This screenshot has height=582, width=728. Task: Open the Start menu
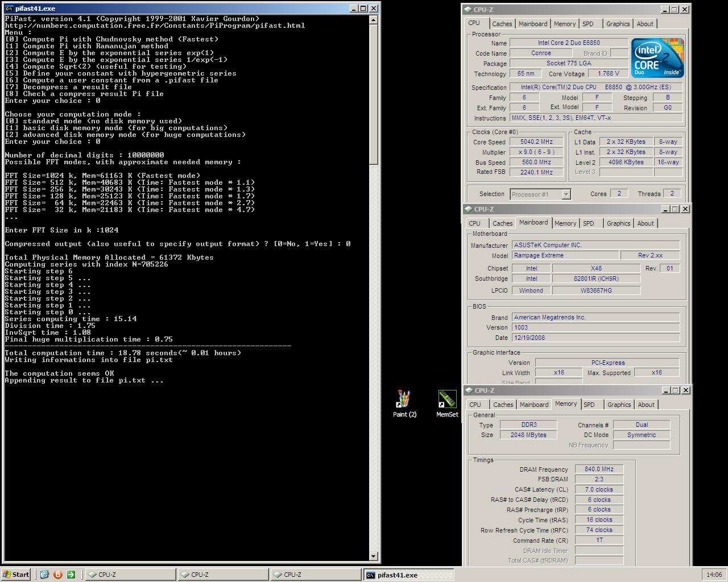pos(16,574)
